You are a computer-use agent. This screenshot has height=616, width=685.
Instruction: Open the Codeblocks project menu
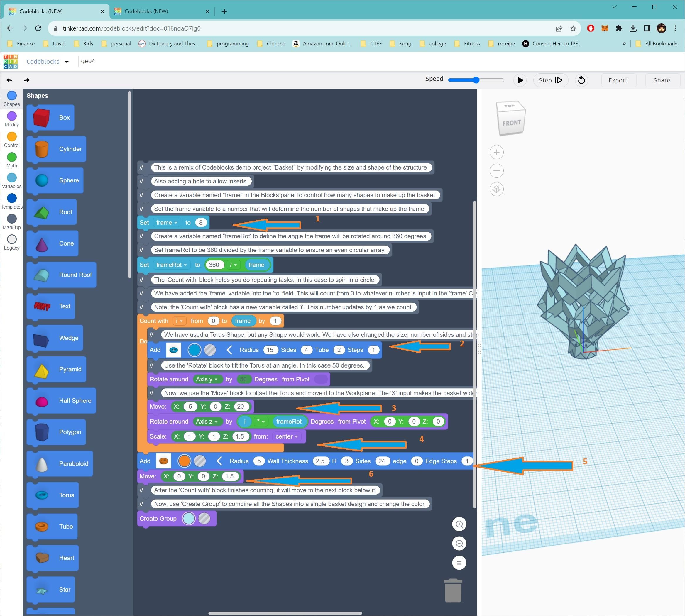(67, 62)
